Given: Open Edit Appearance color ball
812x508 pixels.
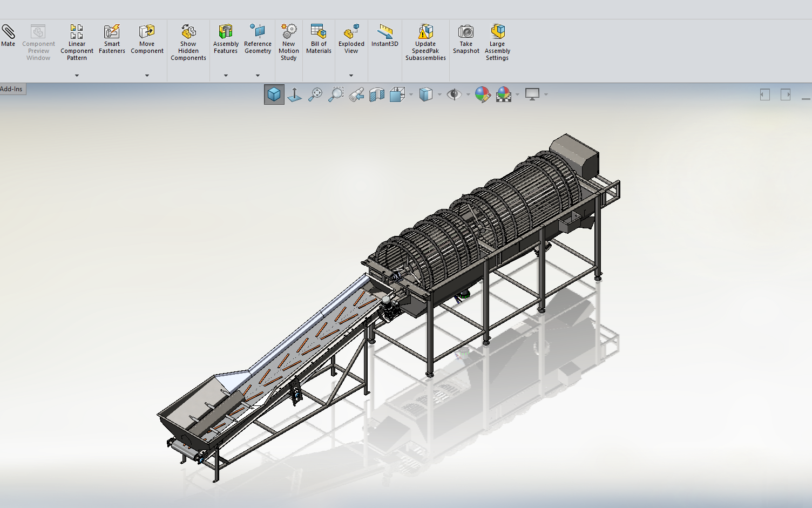Looking at the screenshot, I should [482, 94].
